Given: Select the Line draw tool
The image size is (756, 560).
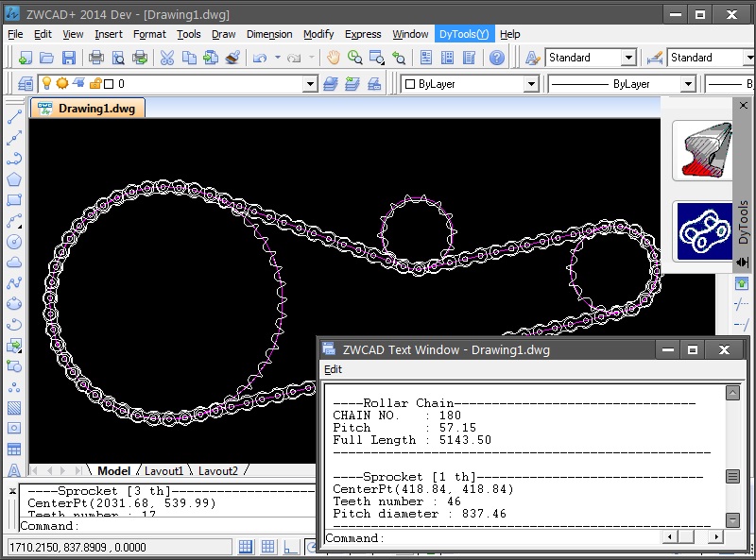Looking at the screenshot, I should [x=14, y=118].
